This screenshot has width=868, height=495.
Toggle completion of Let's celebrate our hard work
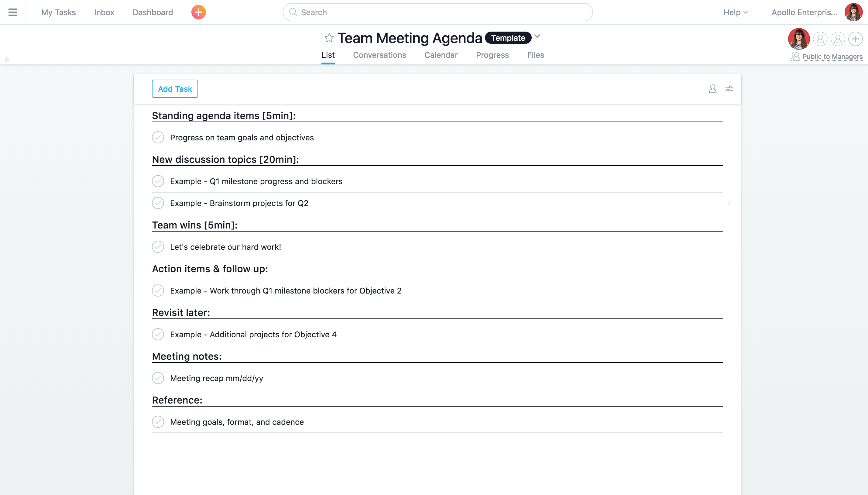[158, 247]
